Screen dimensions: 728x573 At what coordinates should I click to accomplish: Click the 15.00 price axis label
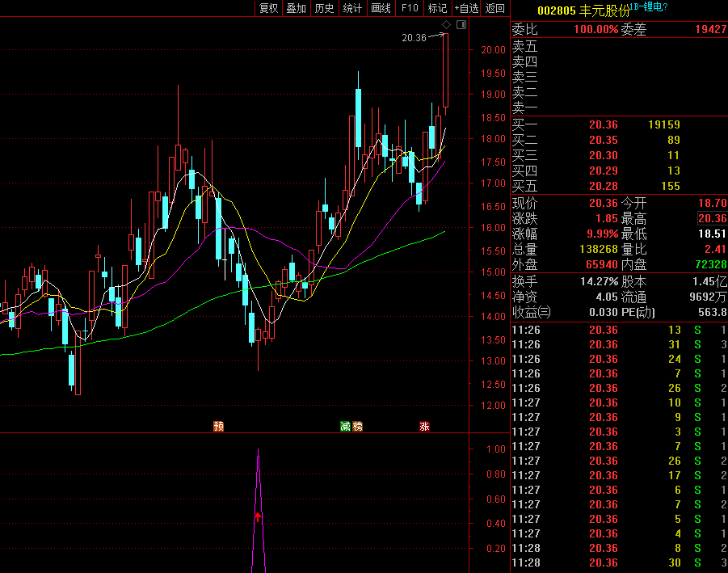(x=493, y=272)
